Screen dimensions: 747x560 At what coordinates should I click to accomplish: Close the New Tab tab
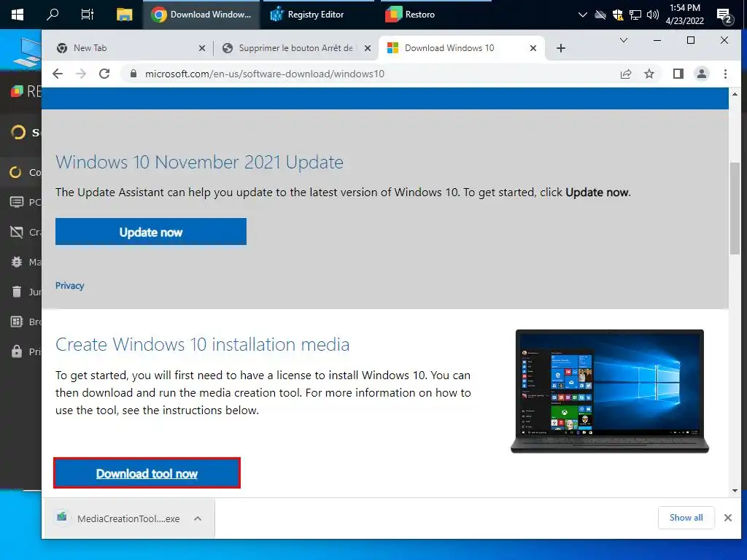[202, 48]
